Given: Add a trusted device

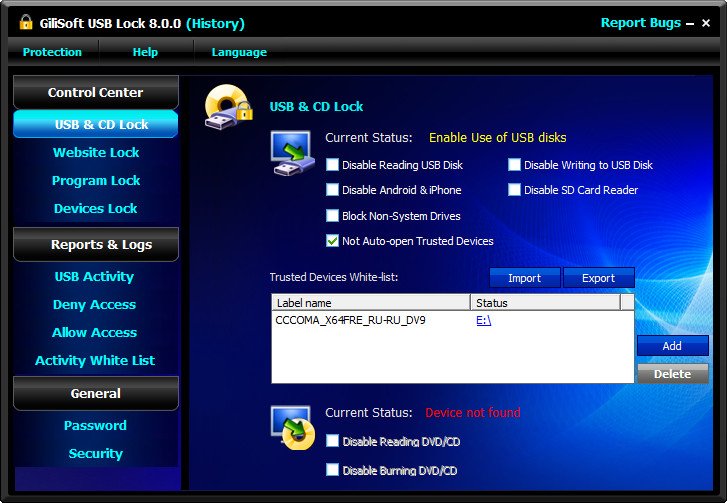Looking at the screenshot, I should [x=672, y=345].
